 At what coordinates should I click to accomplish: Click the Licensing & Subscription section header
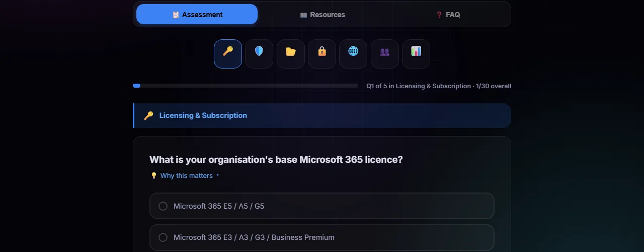pos(203,115)
